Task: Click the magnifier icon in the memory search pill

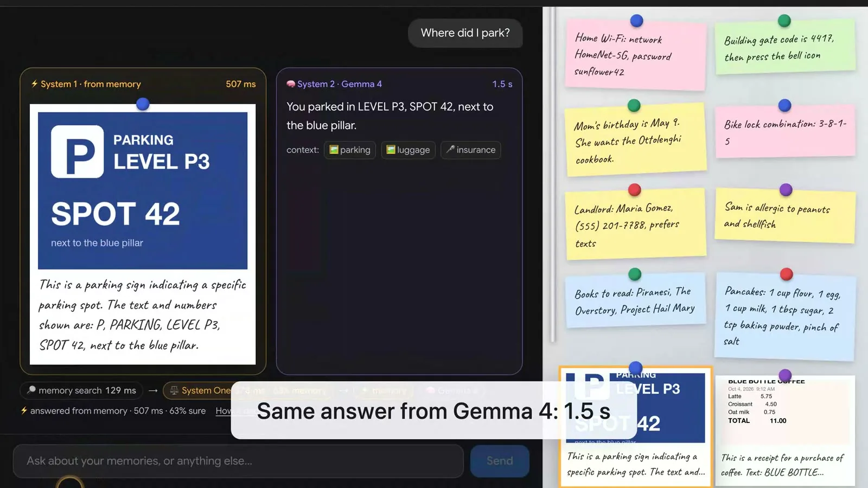Action: click(31, 390)
